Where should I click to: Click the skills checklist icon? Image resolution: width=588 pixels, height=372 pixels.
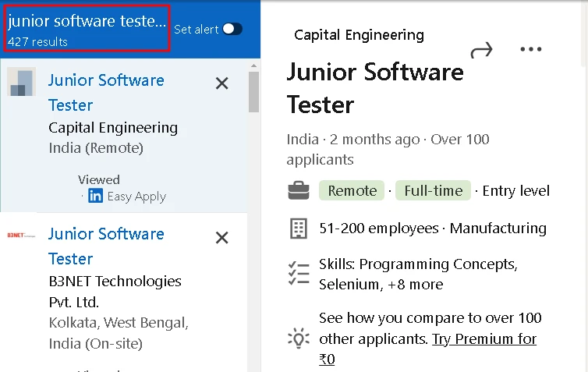299,274
